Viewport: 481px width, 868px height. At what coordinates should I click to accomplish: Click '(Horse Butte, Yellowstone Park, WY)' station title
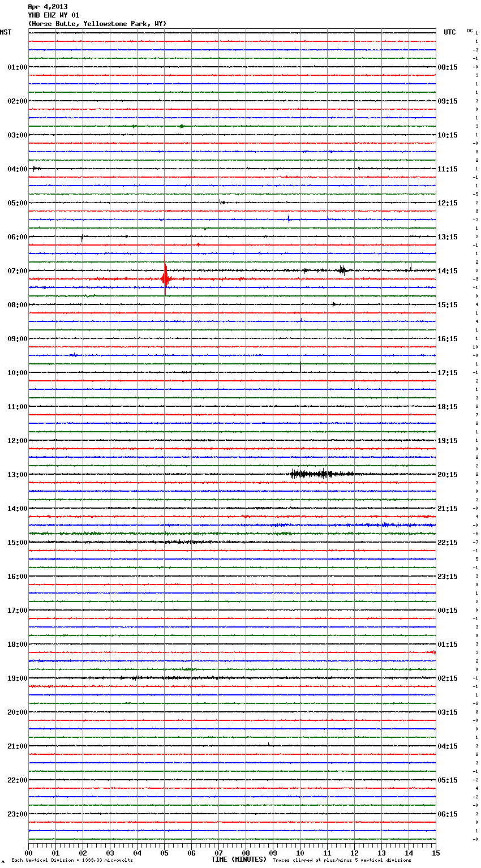97,24
